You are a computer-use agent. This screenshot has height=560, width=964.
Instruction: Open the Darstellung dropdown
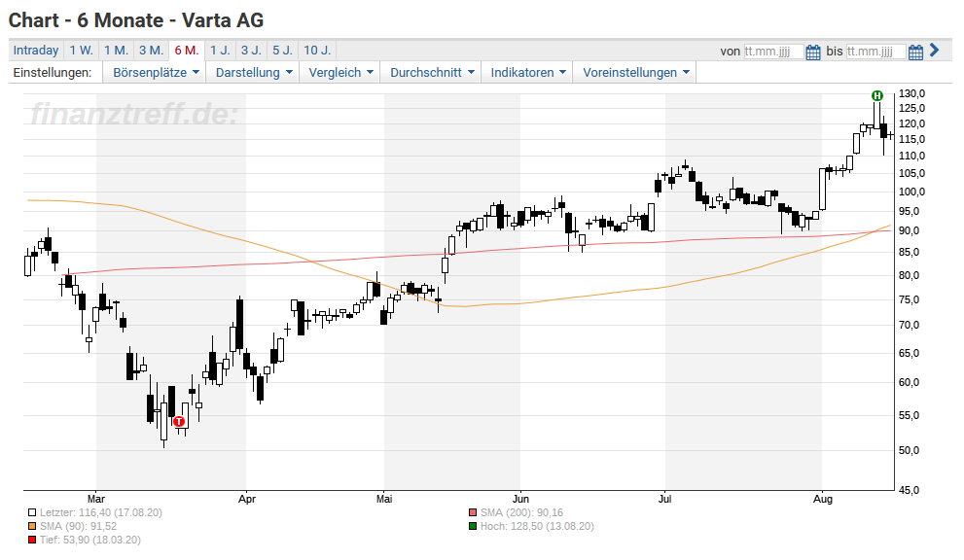(x=254, y=73)
